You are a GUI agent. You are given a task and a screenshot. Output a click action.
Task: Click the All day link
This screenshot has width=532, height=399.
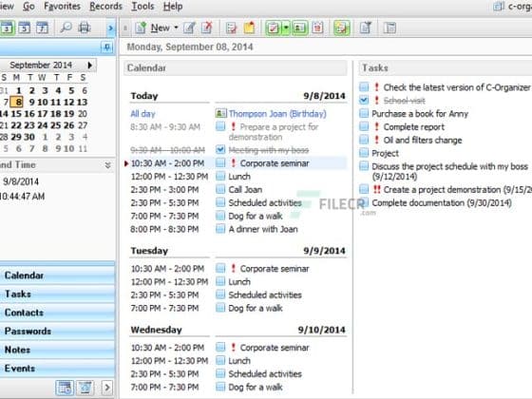pos(142,114)
